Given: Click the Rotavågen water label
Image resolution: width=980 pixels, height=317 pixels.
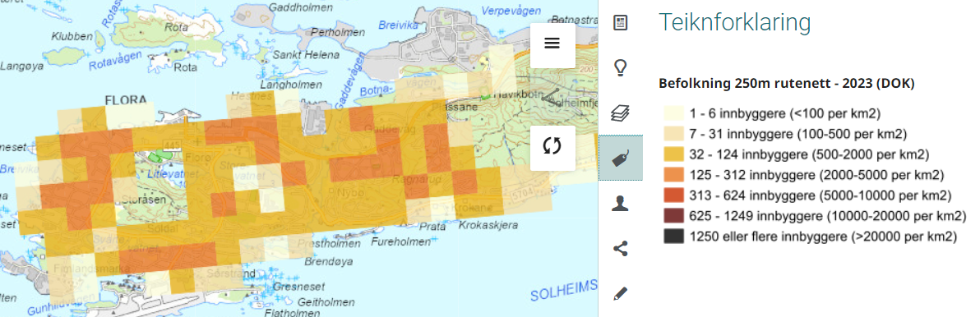Looking at the screenshot, I should click(x=116, y=61).
